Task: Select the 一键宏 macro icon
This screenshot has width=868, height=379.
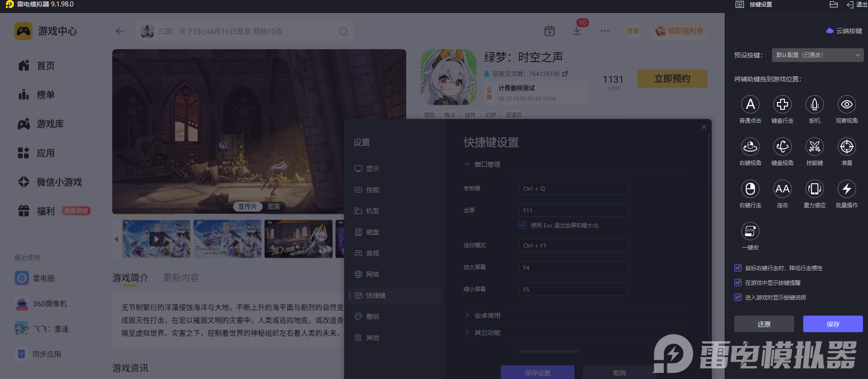Action: 750,231
